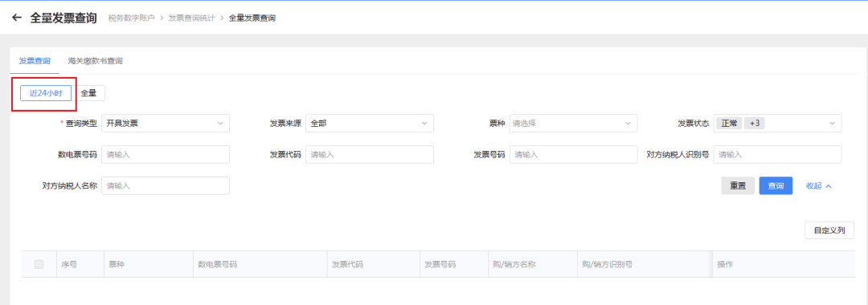Viewport: 868px width, 305px height.
Task: Go back using the left arrow icon
Action: pos(17,18)
